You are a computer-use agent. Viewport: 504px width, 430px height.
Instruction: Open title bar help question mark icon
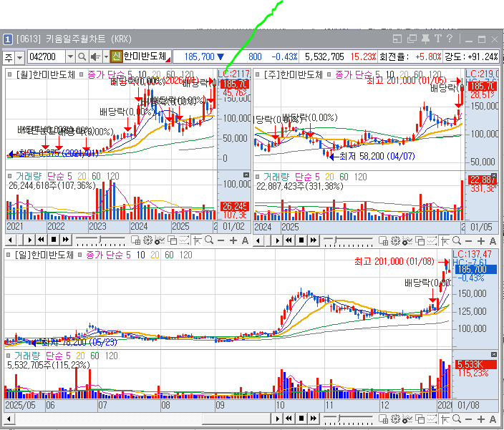coord(450,39)
